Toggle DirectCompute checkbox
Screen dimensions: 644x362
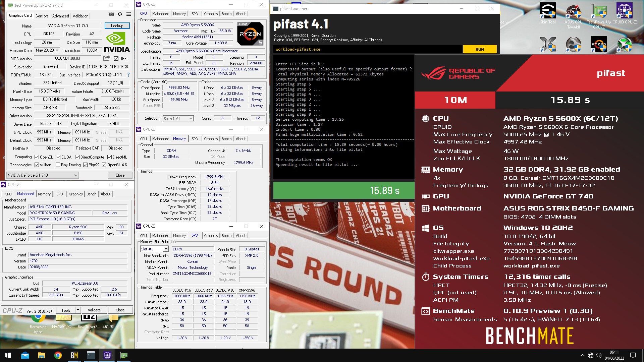pos(77,157)
